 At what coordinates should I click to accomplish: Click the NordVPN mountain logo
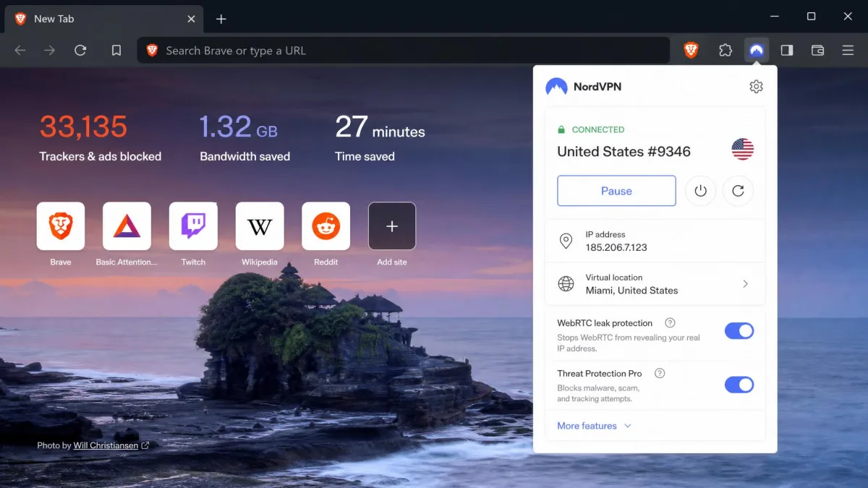point(556,87)
